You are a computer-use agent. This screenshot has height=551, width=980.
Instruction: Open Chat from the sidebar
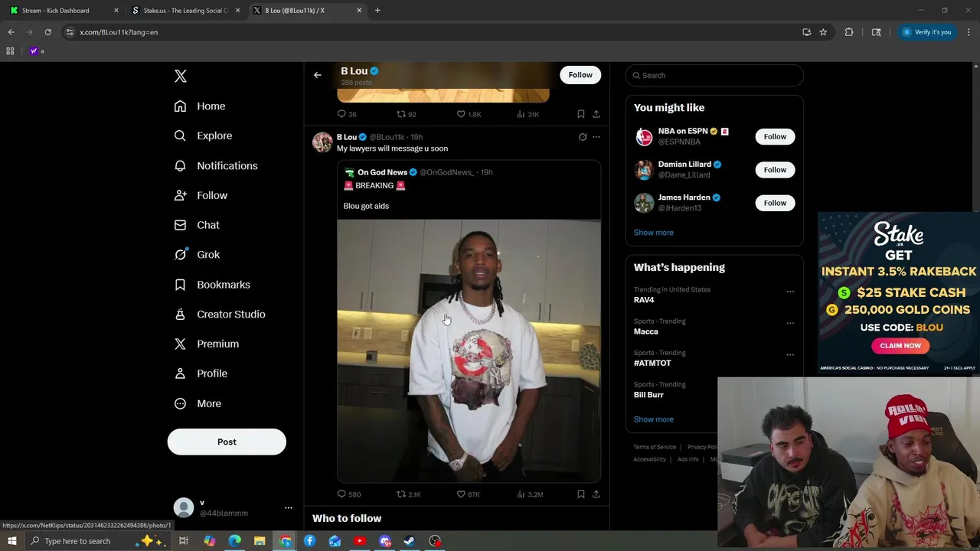point(197,225)
